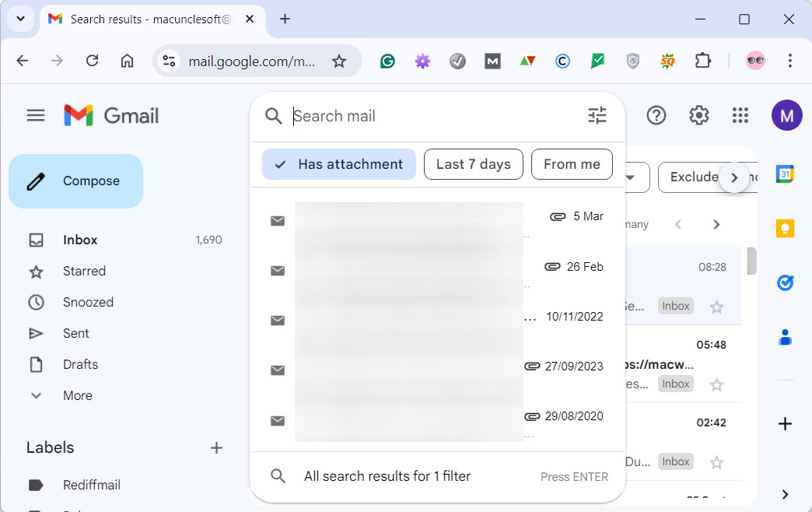This screenshot has width=812, height=512.
Task: Enable the From me filter chip
Action: (572, 164)
